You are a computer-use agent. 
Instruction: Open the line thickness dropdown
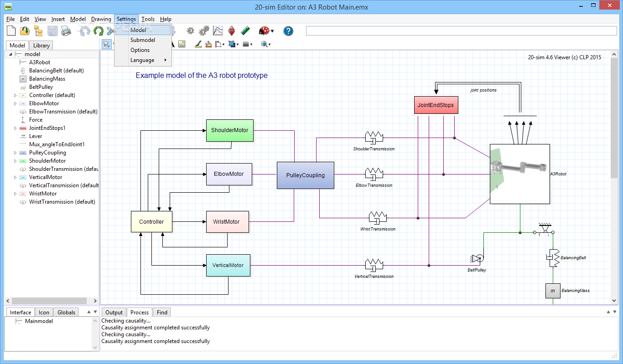click(x=252, y=45)
